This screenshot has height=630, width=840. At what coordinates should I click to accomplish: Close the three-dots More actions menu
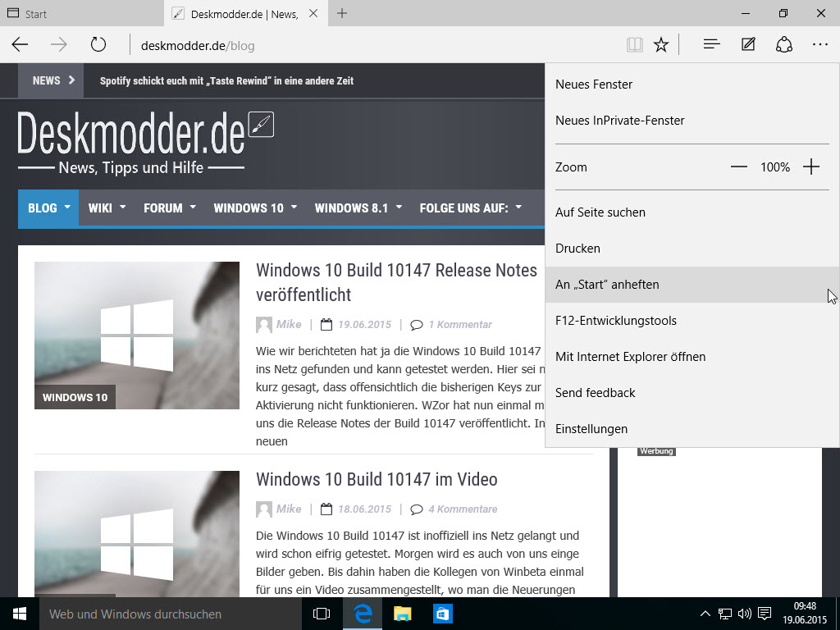pyautogui.click(x=820, y=45)
